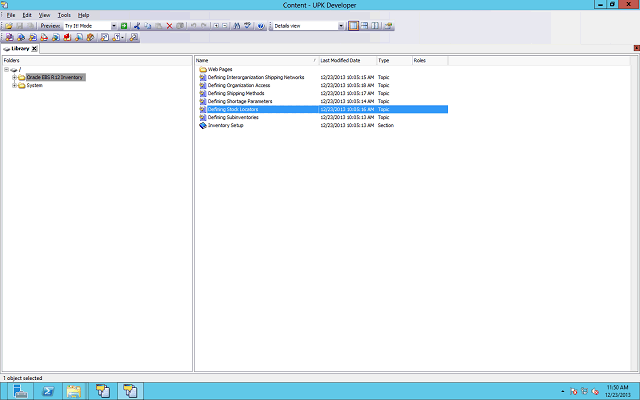Close the Library tab

coord(34,48)
